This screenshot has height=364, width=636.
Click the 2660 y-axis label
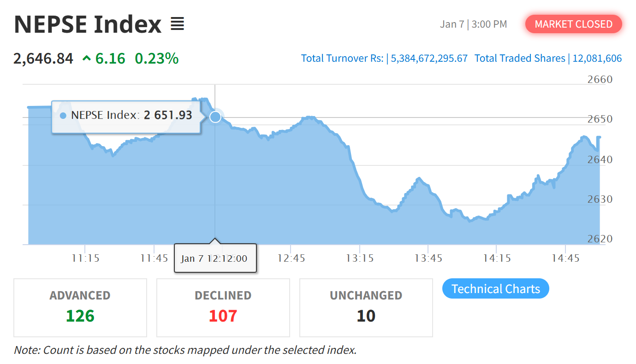[x=600, y=80]
